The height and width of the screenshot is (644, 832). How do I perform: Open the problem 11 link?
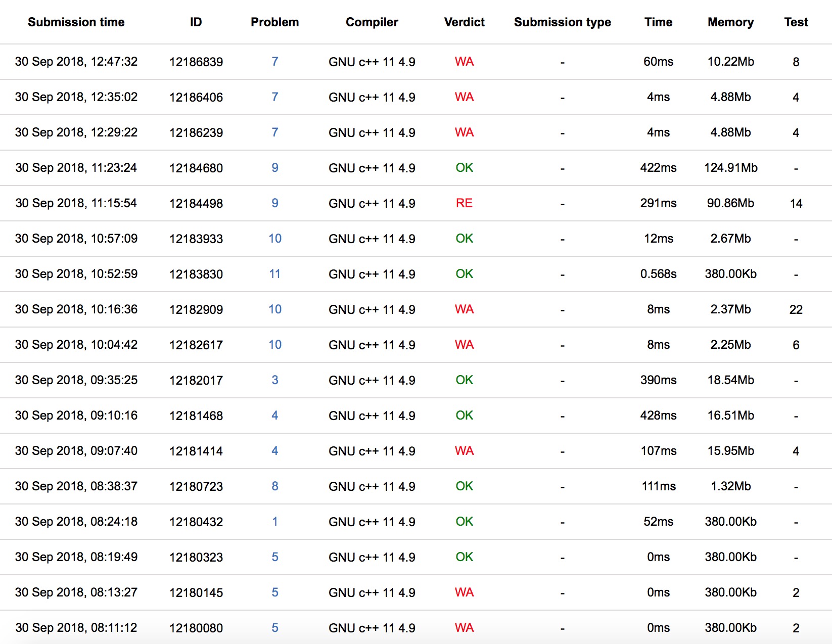click(x=274, y=274)
